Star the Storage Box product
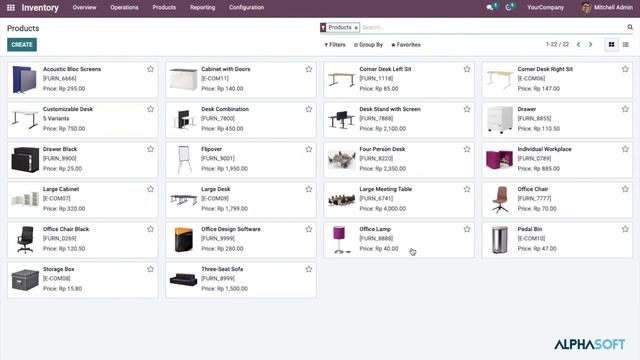This screenshot has width=640, height=360. point(151,269)
